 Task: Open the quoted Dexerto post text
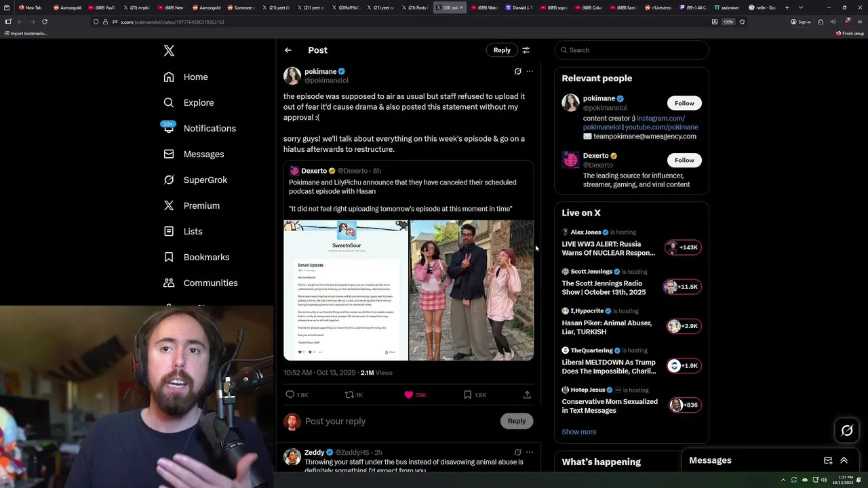point(403,195)
